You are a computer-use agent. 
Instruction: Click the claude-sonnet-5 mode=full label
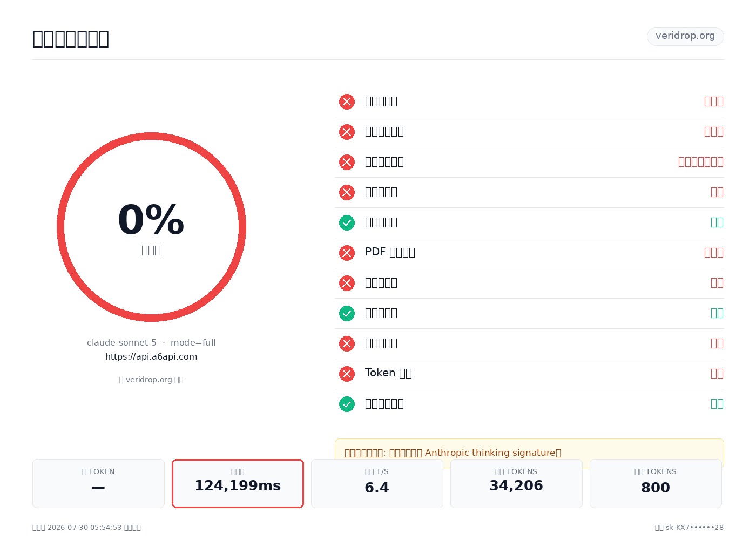pos(151,342)
